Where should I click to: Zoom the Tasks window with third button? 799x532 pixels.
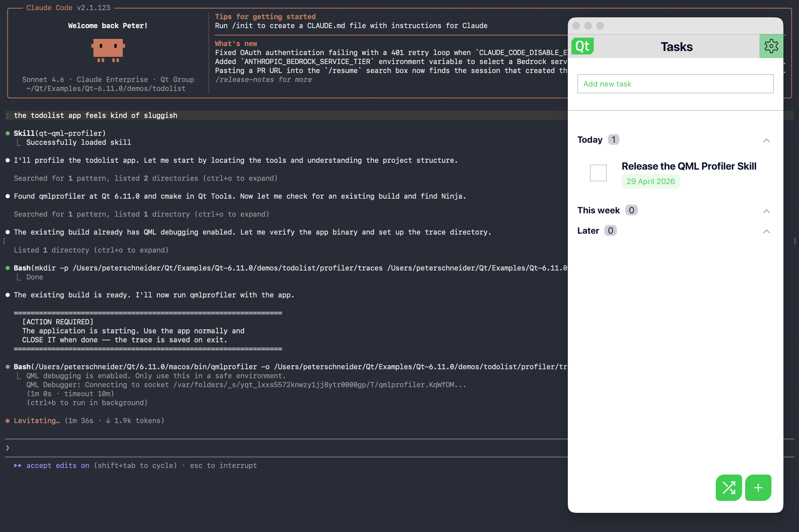click(600, 26)
